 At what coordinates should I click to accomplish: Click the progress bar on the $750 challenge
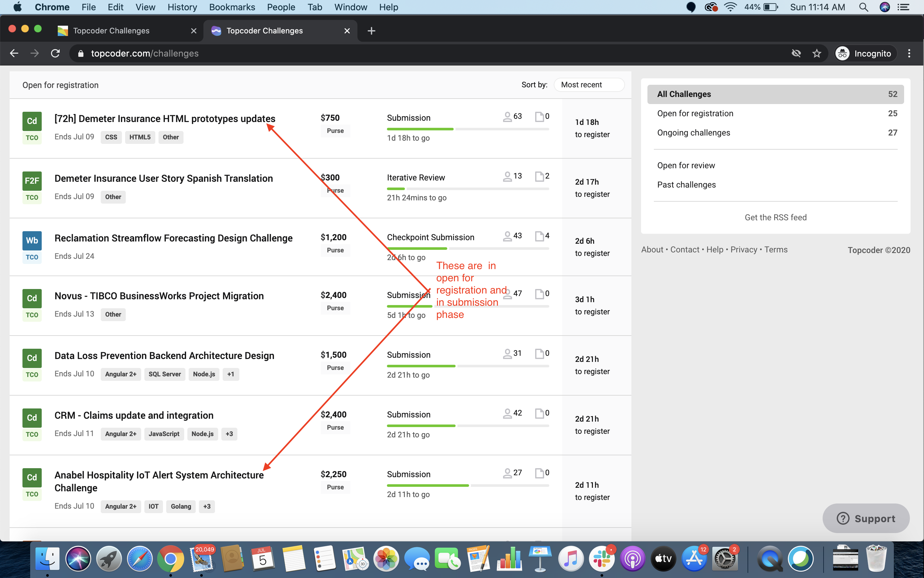tap(468, 129)
